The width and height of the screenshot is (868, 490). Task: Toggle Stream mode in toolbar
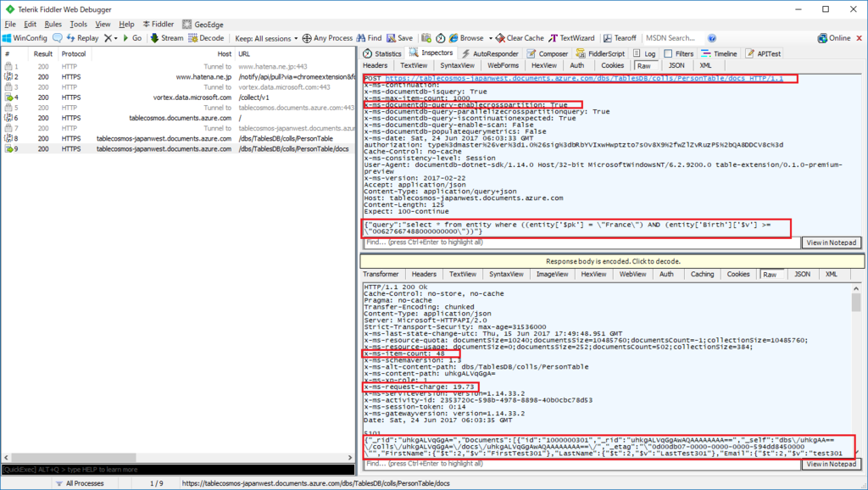coord(167,38)
